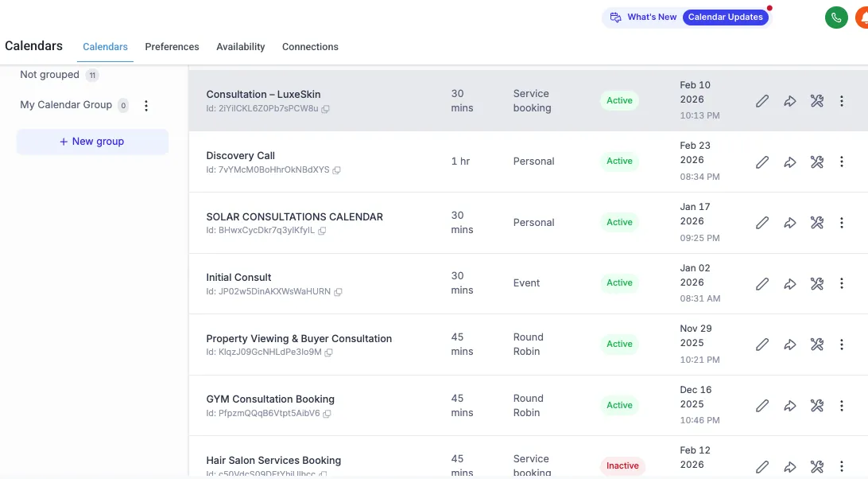This screenshot has height=479, width=868.
Task: Select the Not grouped calendar list
Action: [x=49, y=75]
